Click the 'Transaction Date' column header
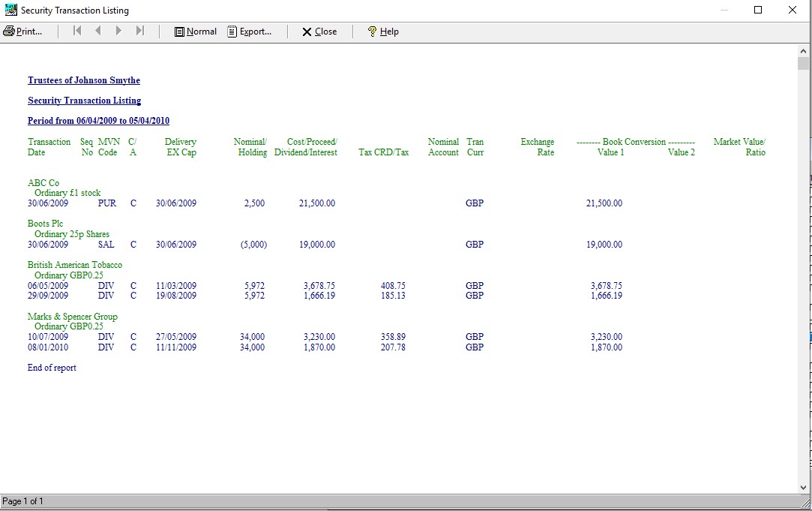Image resolution: width=812 pixels, height=511 pixels. [49, 147]
